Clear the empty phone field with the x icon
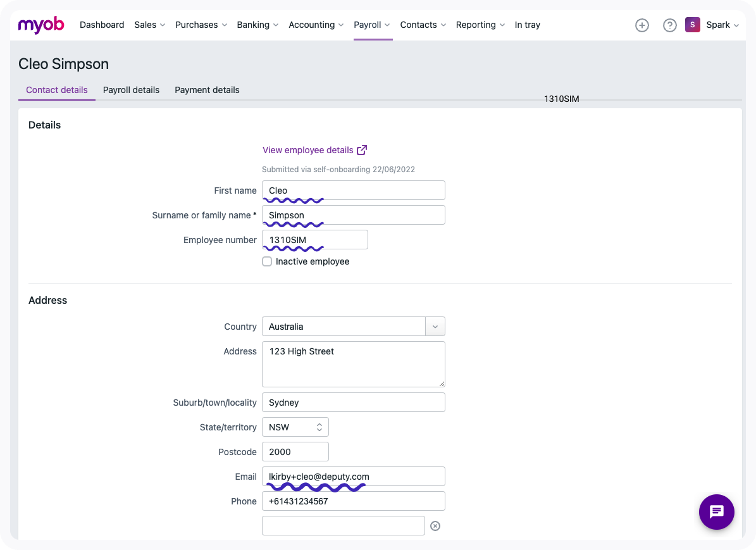The width and height of the screenshot is (756, 550). (435, 525)
